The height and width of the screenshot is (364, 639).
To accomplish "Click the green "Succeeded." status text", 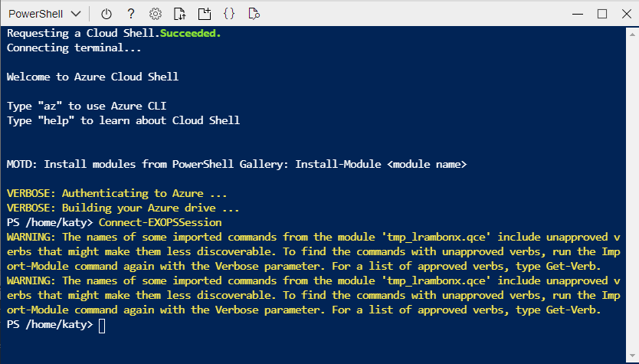I will coord(191,34).
